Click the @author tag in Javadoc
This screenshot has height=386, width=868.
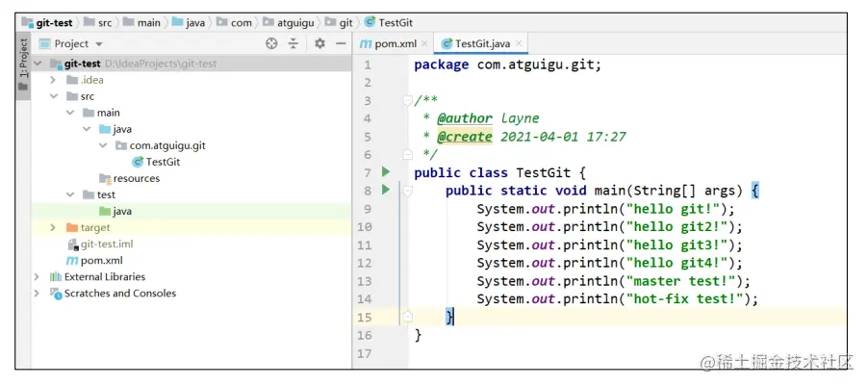click(x=465, y=118)
